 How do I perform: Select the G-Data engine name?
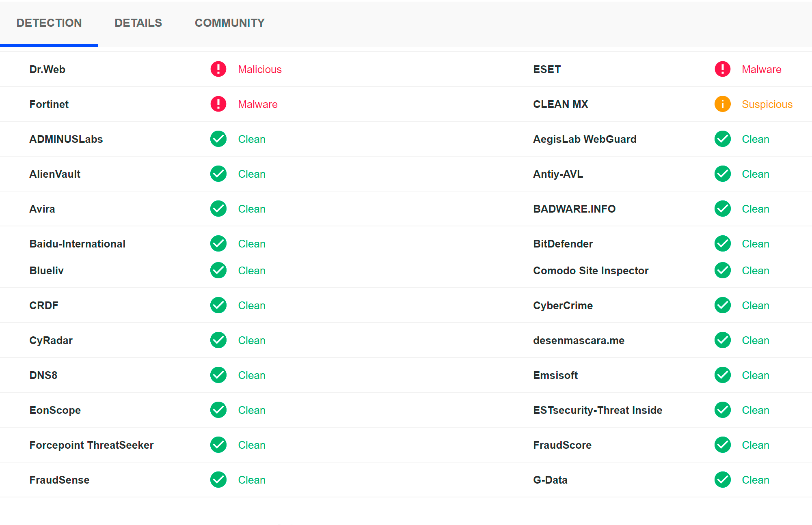click(x=550, y=480)
